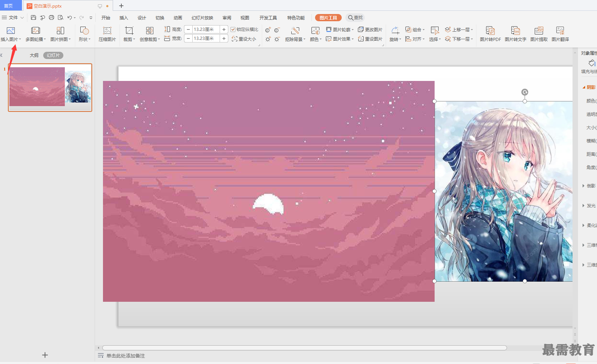This screenshot has height=364, width=597.
Task: Click Picture Extract (图片提取)
Action: coord(539,34)
